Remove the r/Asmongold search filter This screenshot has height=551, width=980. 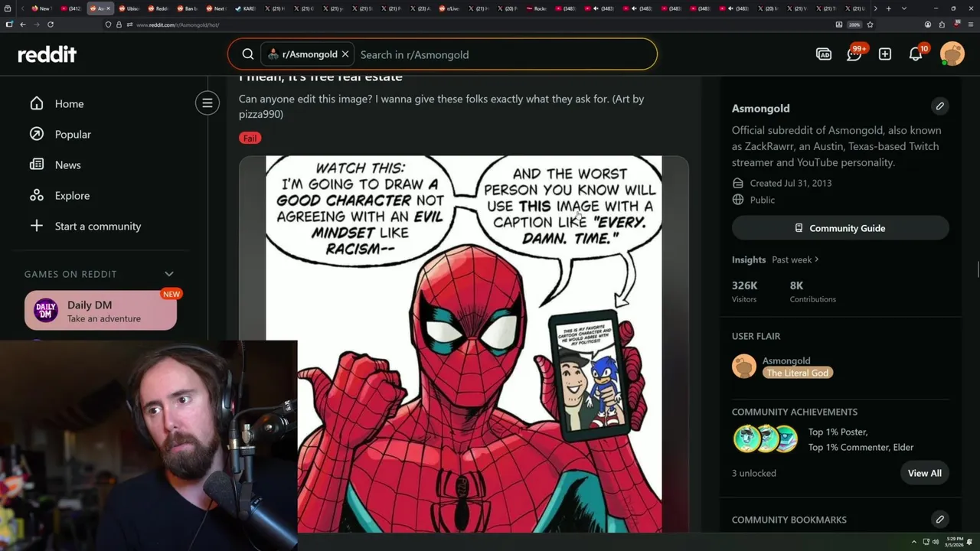pos(345,54)
